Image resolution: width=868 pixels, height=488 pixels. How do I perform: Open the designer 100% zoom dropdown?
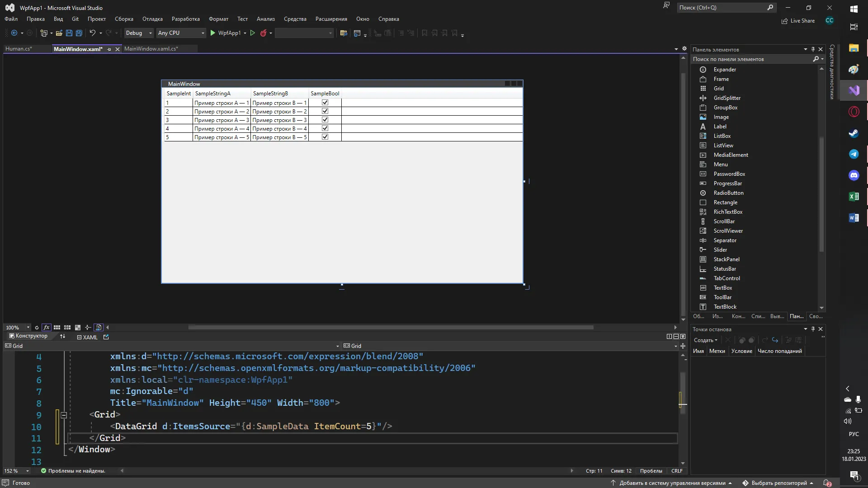coord(28,328)
